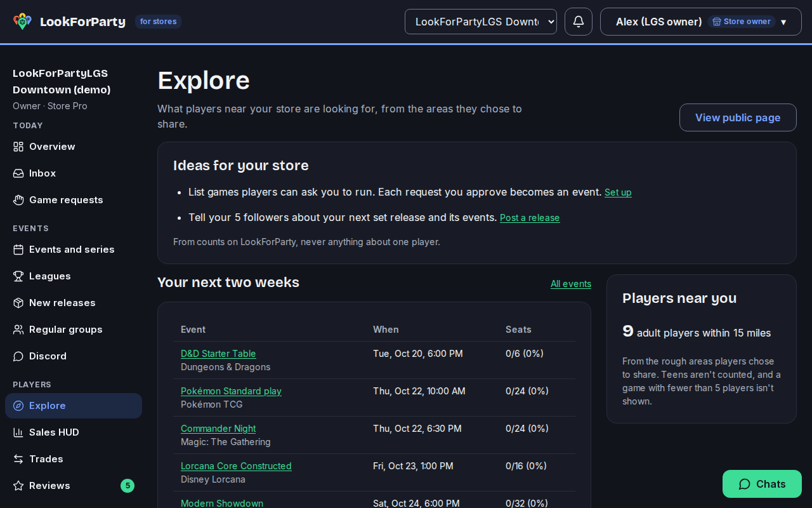Viewport: 812px width, 508px height.
Task: Click the 'Seats' column header
Action: [x=518, y=330]
